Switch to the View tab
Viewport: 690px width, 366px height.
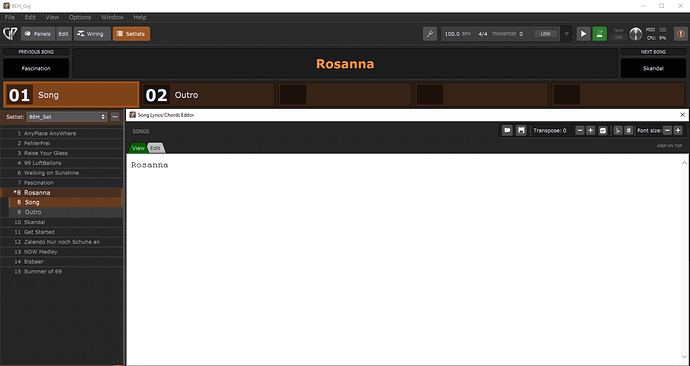tap(138, 148)
